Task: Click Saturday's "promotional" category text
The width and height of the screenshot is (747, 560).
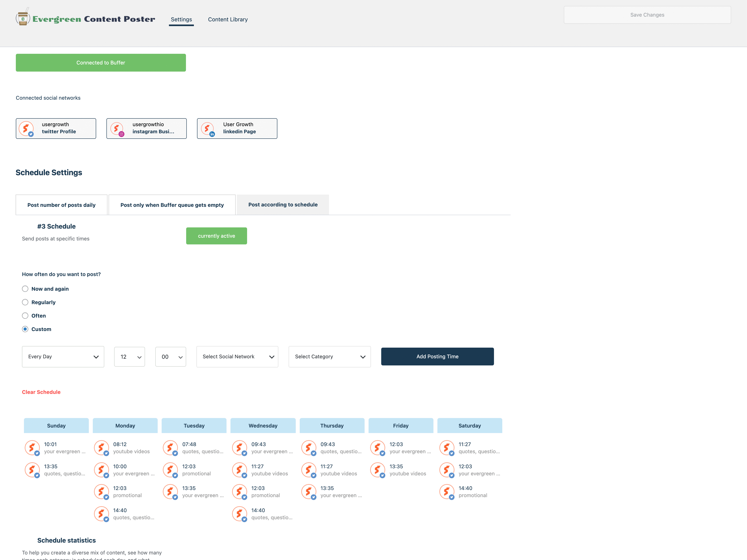Action: (473, 496)
